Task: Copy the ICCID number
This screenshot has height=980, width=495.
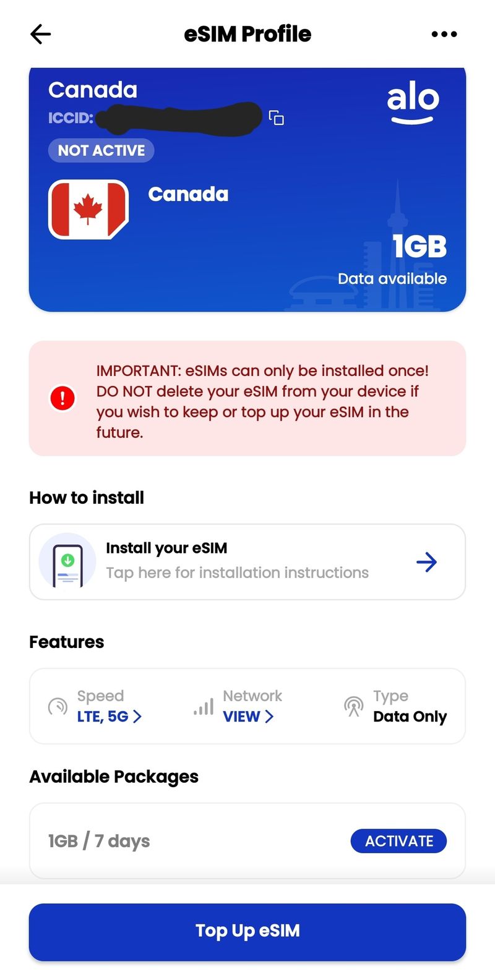Action: click(x=277, y=117)
